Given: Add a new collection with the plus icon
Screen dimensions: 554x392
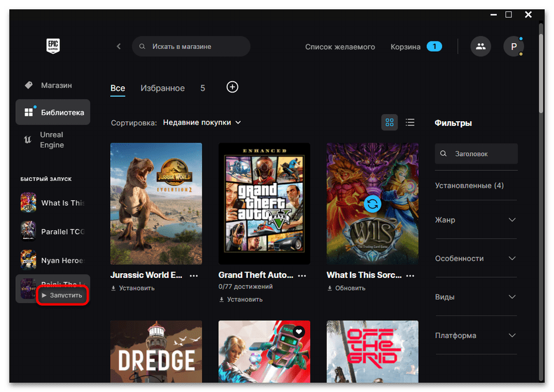Looking at the screenshot, I should [x=232, y=87].
